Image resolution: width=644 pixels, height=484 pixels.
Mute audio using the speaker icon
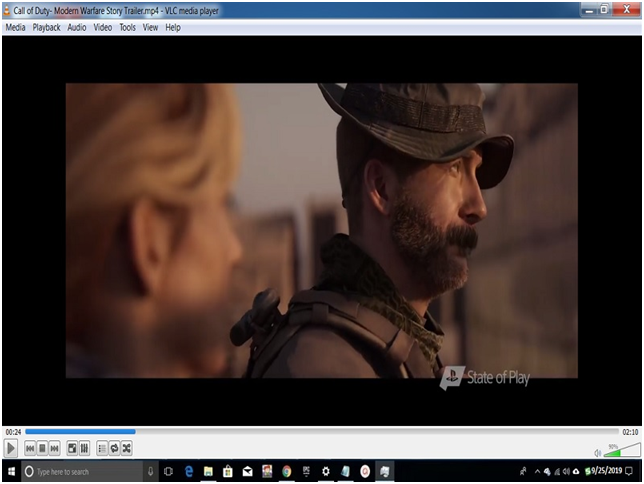coord(598,453)
